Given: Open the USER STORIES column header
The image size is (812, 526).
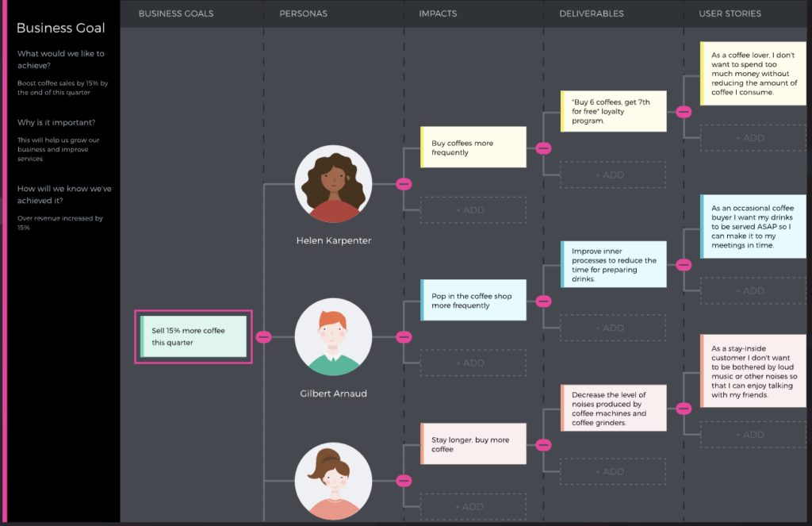Looking at the screenshot, I should (x=730, y=13).
